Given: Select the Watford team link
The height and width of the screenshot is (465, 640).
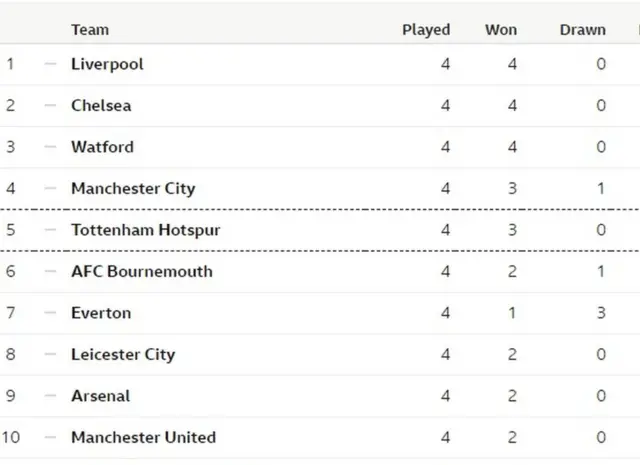Looking at the screenshot, I should 102,147.
